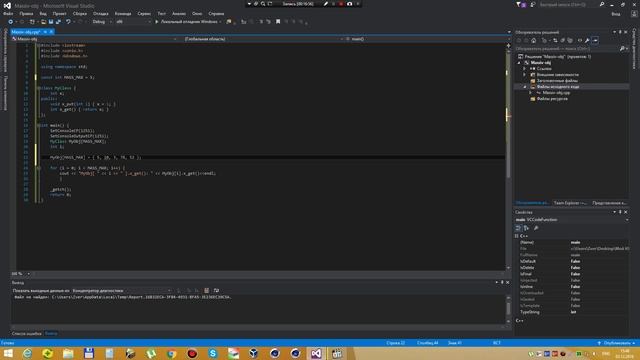Open the Файл menu
This screenshot has height=360, width=640.
point(8,13)
